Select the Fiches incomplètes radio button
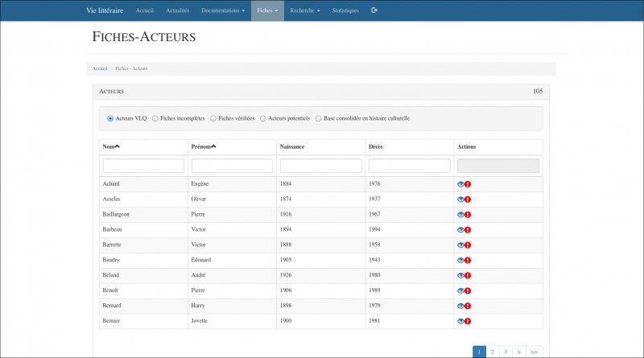Image resolution: width=644 pixels, height=358 pixels. pos(155,118)
